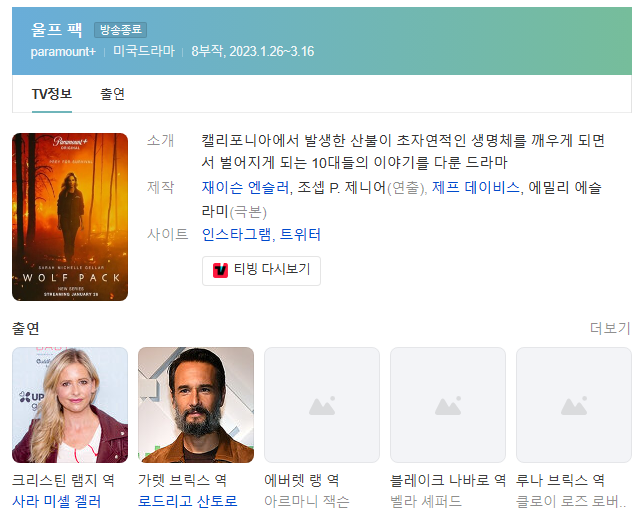This screenshot has height=521, width=641.
Task: Open 로드리고 산토로 photo thumbnail
Action: 196,405
